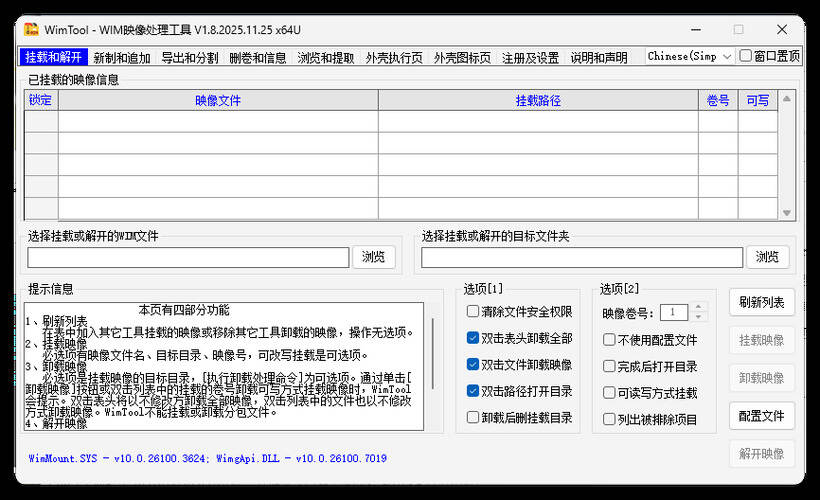Click the 卸载映像 button

pos(762,378)
